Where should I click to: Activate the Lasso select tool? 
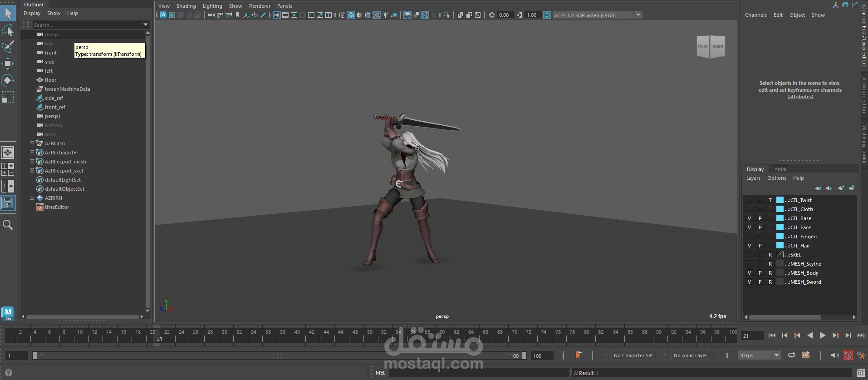(8, 30)
